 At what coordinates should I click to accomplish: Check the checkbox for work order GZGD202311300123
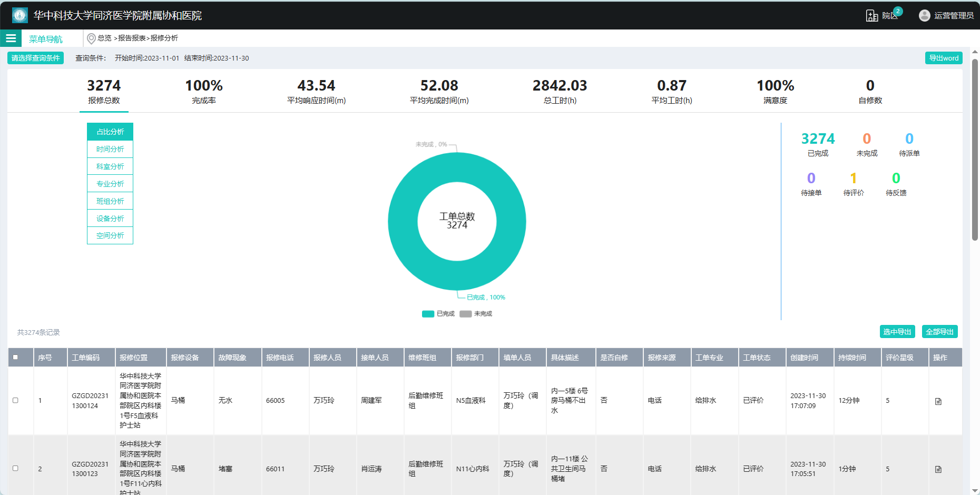point(15,468)
